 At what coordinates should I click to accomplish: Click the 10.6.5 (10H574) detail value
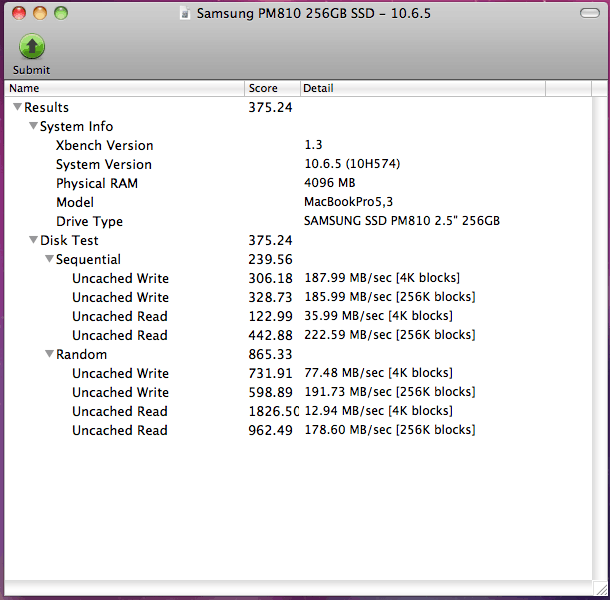(352, 164)
